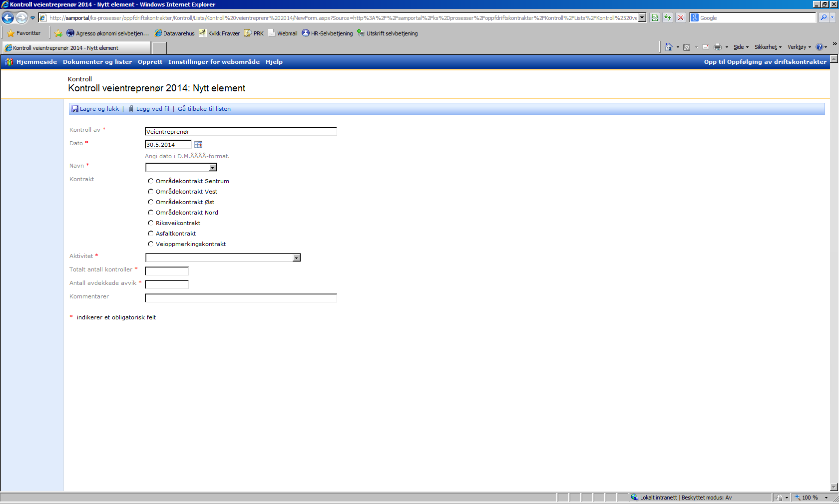Viewport: 839px width, 504px height.
Task: Click Lagre og lukk link
Action: click(99, 109)
